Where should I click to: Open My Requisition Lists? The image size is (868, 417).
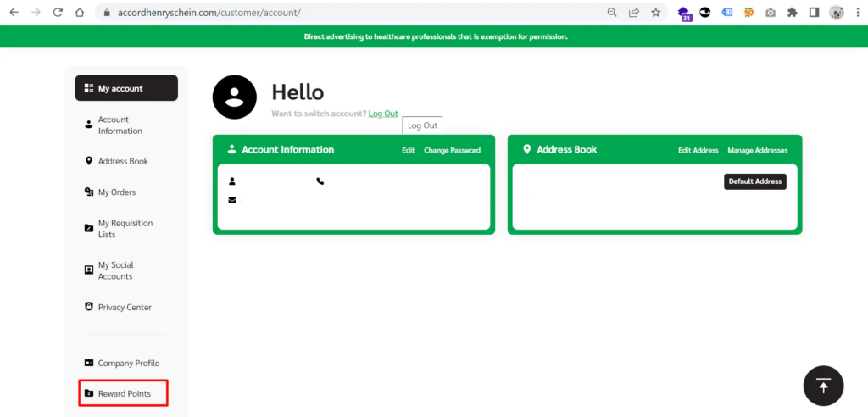coord(125,229)
